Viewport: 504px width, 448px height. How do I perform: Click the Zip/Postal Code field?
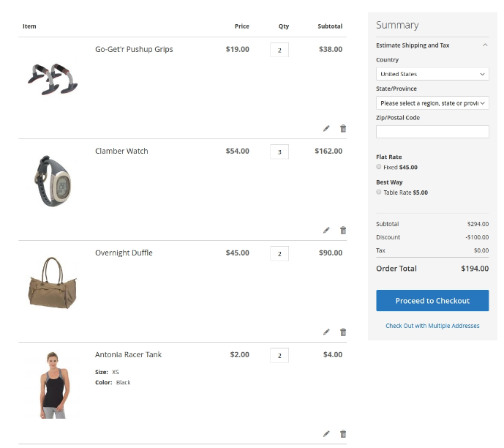coord(432,132)
